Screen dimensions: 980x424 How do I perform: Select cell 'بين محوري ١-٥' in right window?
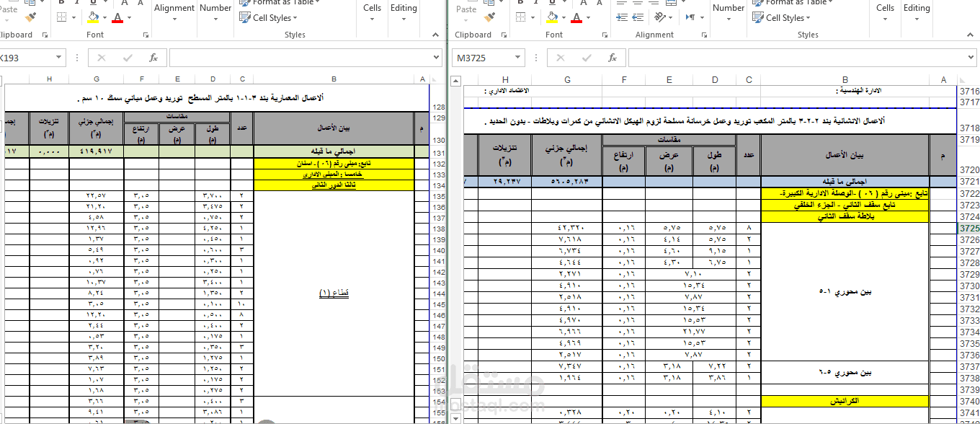[845, 292]
